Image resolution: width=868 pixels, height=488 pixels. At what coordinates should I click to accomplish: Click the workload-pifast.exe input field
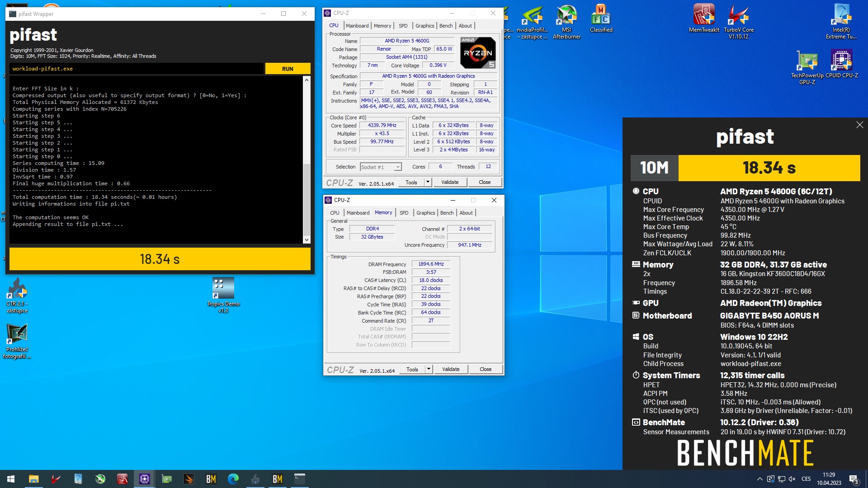[136, 69]
